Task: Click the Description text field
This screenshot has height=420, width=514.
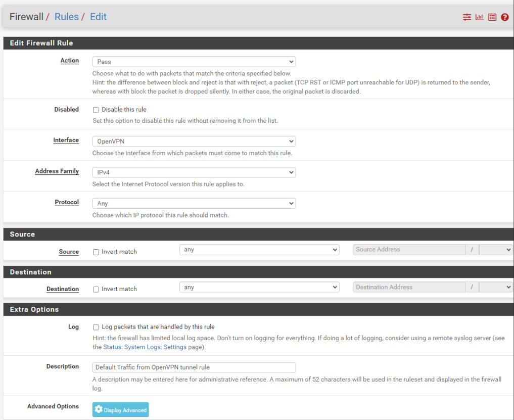Action: tap(194, 367)
